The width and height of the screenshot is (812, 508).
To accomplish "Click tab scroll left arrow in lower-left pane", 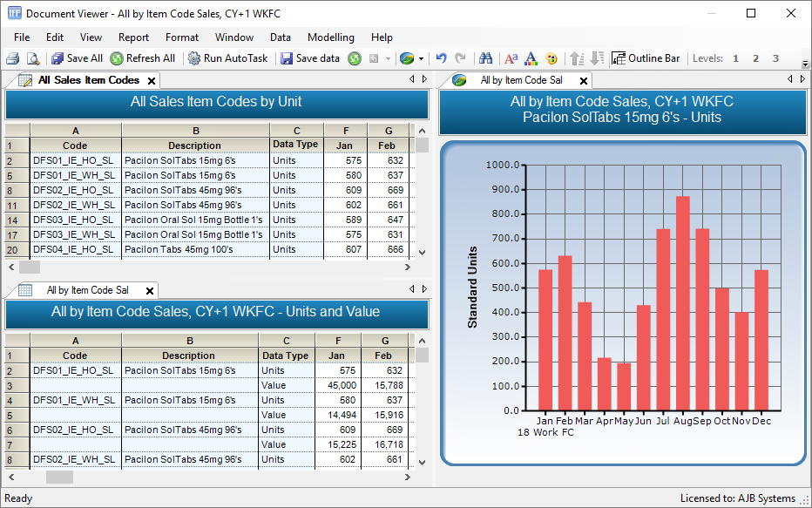I will 412,289.
